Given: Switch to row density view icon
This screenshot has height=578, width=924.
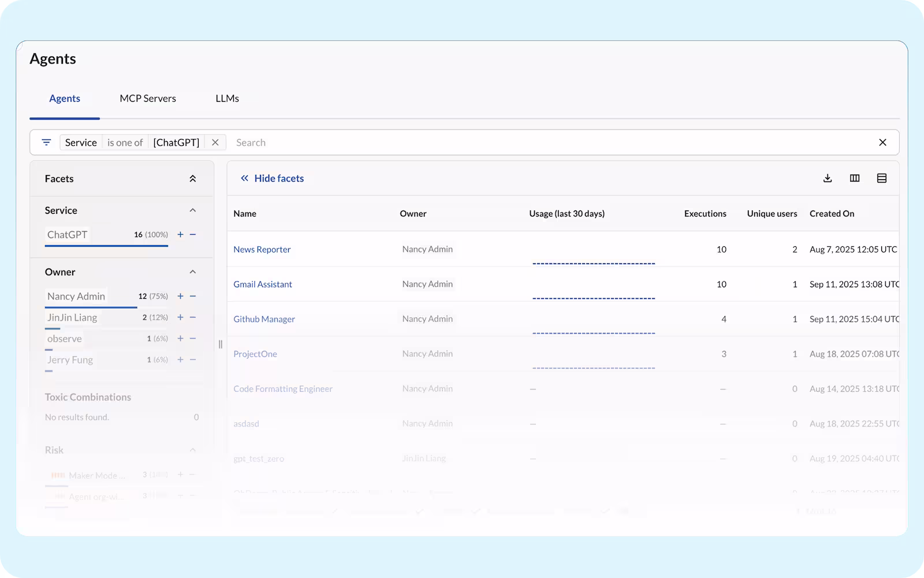Looking at the screenshot, I should pyautogui.click(x=882, y=178).
